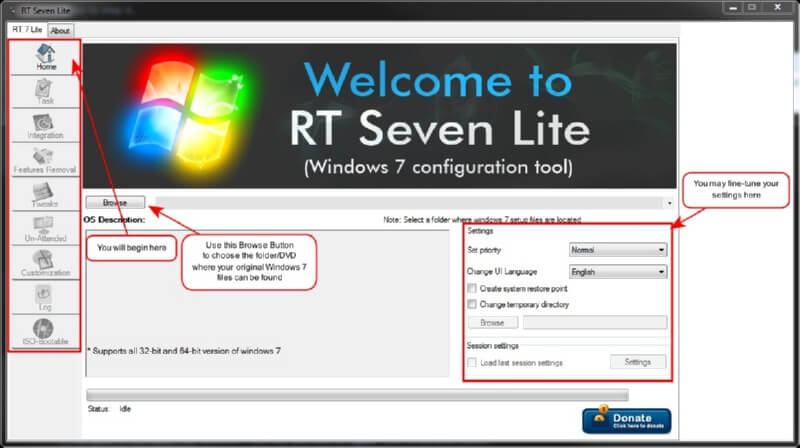Click 'Supports all 32-bit and 64-bit' text
The image size is (800, 448).
click(x=184, y=351)
